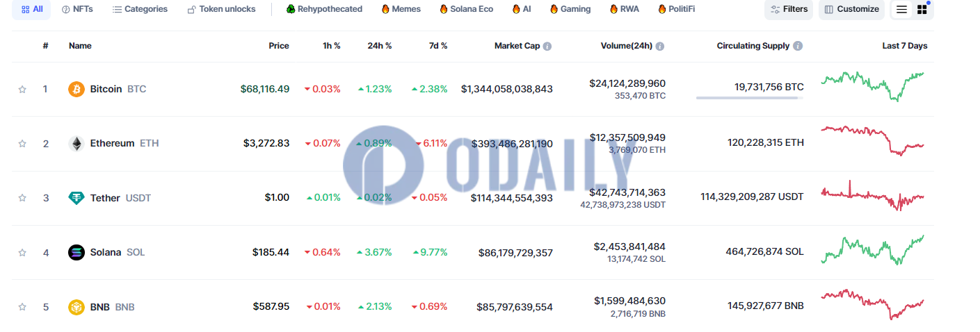Filter by Solana Eco category
Image resolution: width=980 pixels, height=332 pixels.
(x=467, y=9)
